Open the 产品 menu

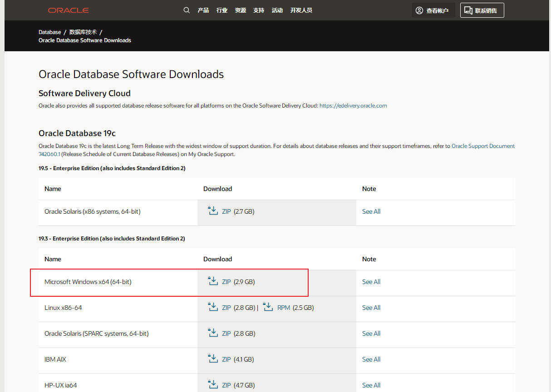(203, 10)
